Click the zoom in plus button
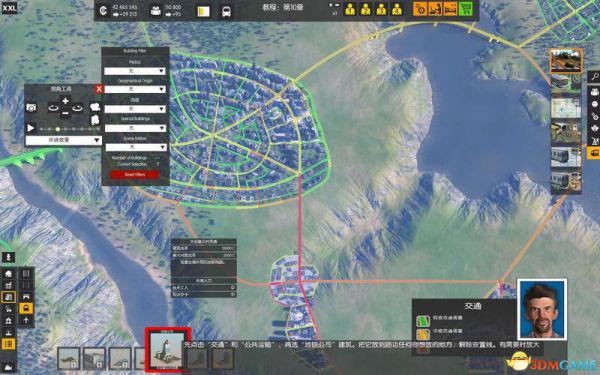The image size is (600, 375). click(65, 101)
